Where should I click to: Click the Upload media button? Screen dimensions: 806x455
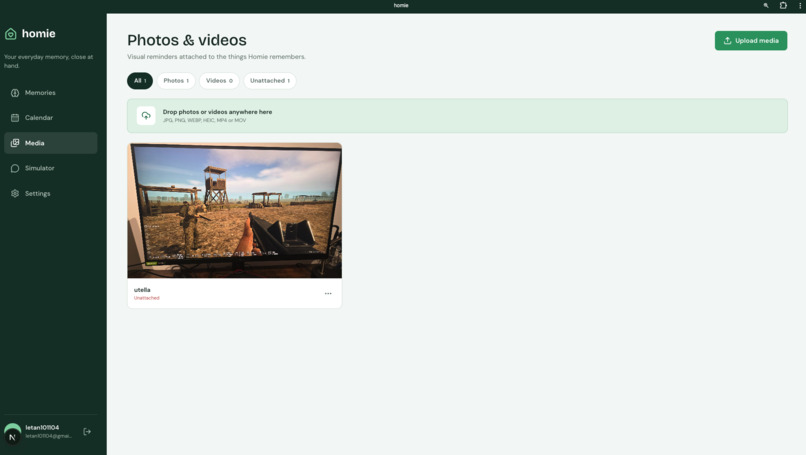[x=750, y=41]
